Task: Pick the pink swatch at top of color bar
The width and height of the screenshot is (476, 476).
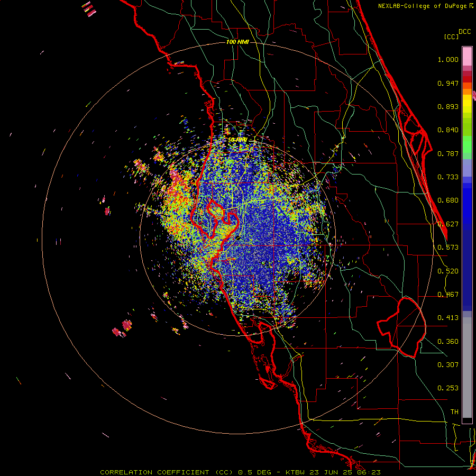Action: (x=467, y=56)
